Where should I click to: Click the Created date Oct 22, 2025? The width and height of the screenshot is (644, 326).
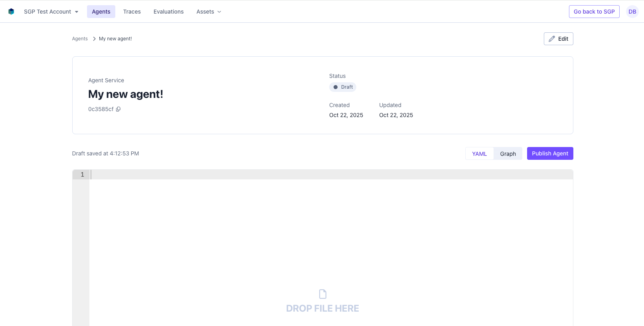(346, 115)
